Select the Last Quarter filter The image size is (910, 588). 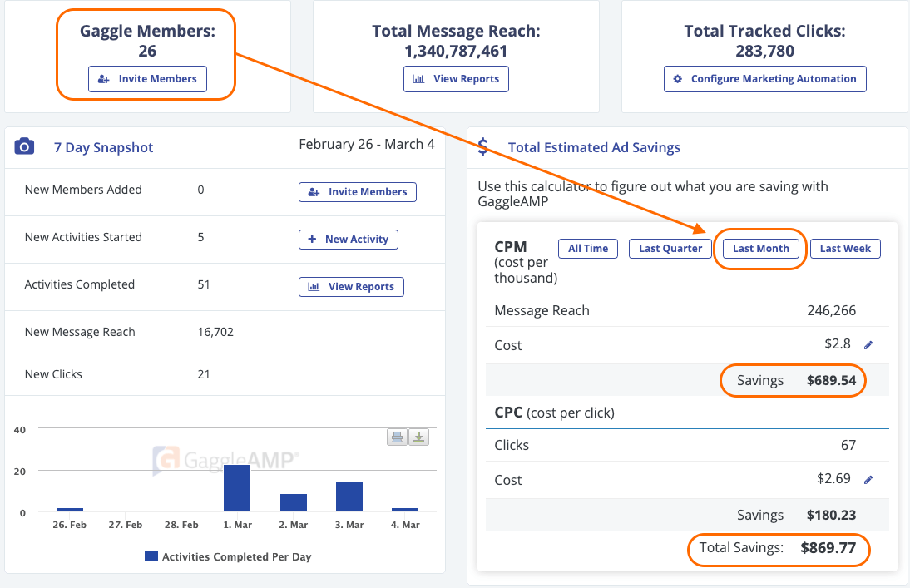coord(670,248)
